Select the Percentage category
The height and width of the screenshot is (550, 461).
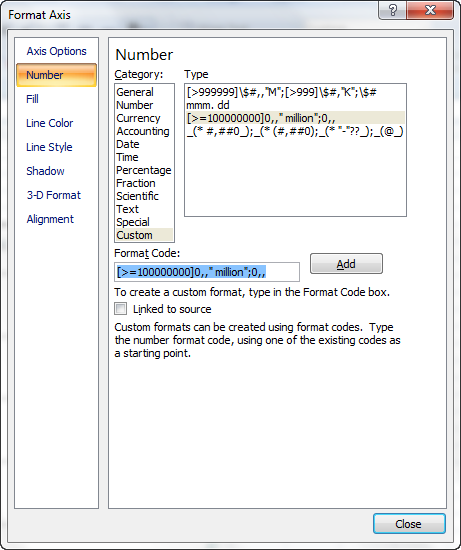144,170
